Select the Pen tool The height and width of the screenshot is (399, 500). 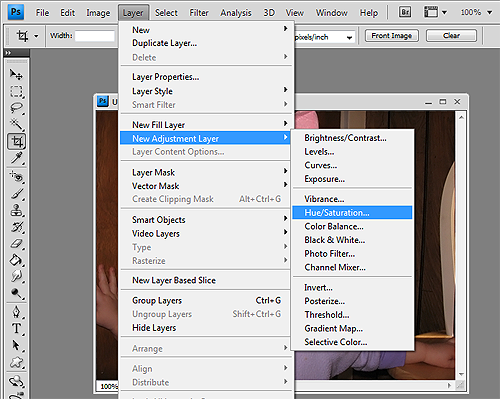pos(16,312)
